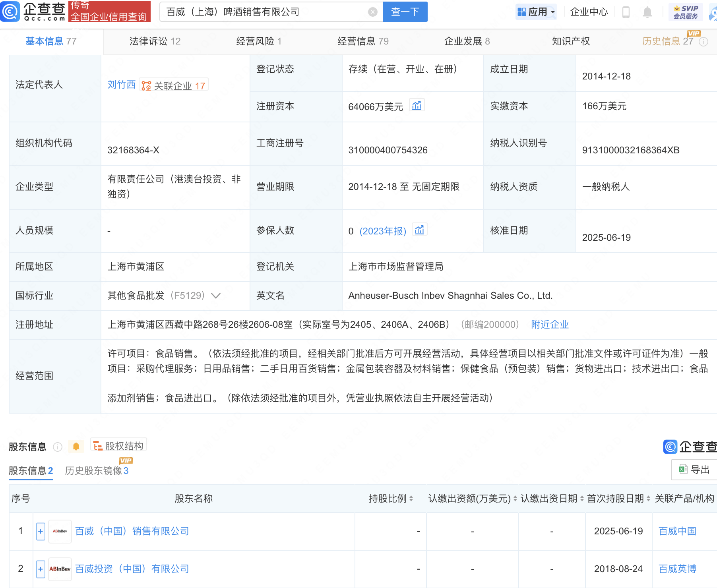Expand shareholder row 百威投资（中国）有限公司

pos(41,569)
